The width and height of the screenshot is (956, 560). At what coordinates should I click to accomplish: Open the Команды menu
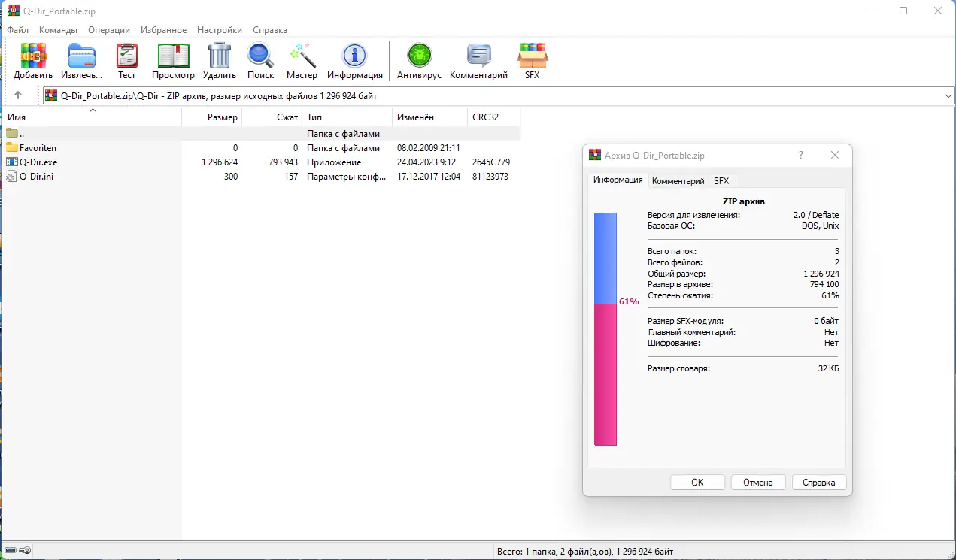pos(58,30)
